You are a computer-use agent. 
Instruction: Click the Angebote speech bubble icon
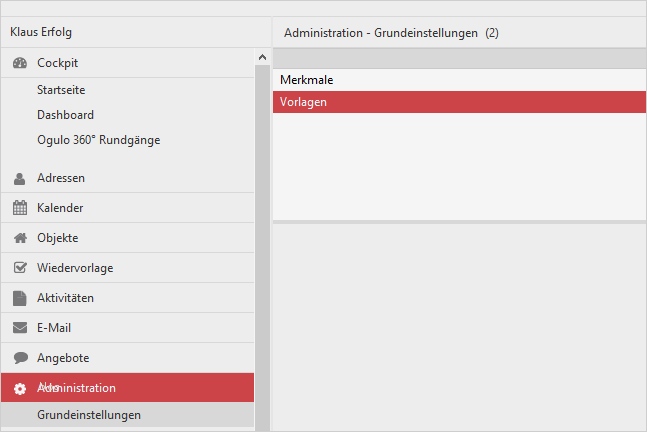pyautogui.click(x=19, y=358)
